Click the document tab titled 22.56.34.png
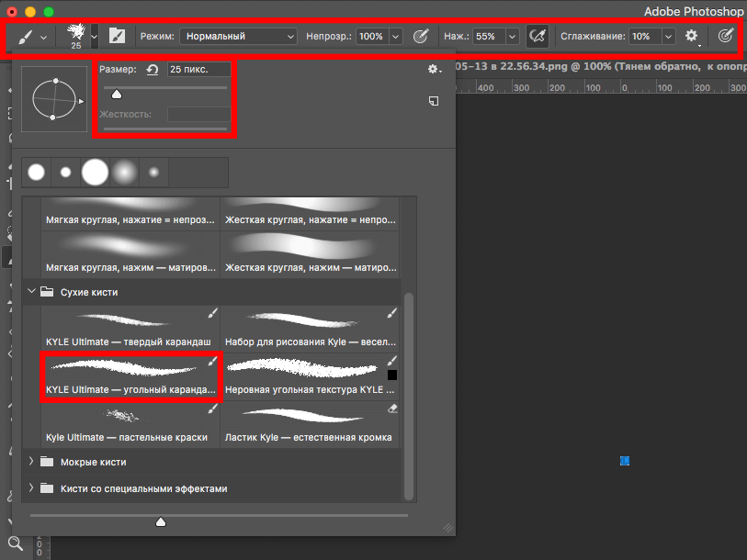The image size is (747, 560). (x=601, y=66)
